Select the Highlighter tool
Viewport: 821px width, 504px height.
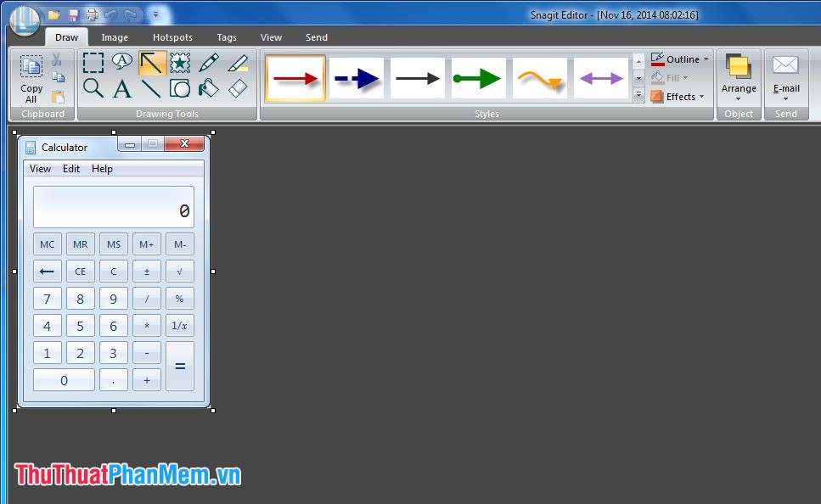[237, 62]
